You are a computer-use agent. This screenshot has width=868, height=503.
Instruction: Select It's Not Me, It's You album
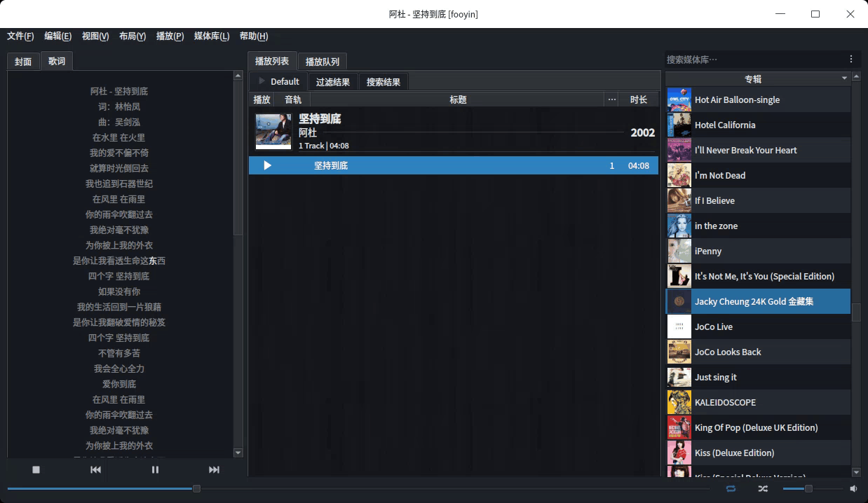(758, 276)
